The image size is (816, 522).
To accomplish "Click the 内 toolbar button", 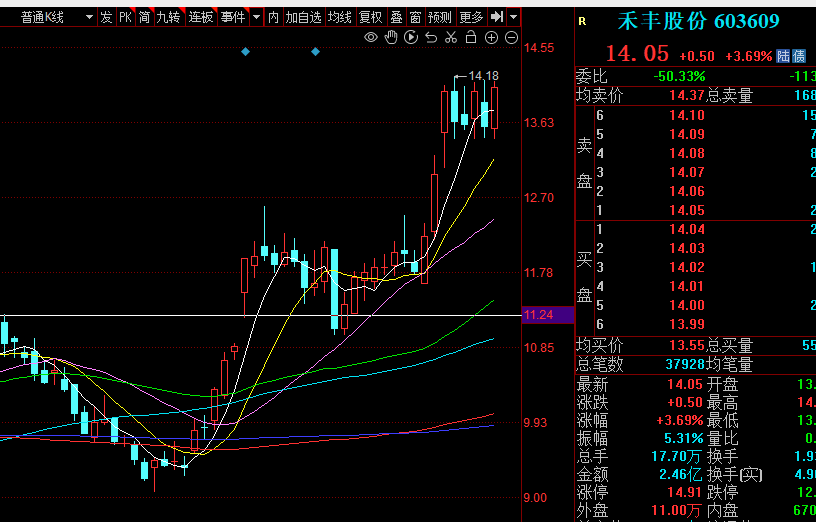I will tap(274, 18).
